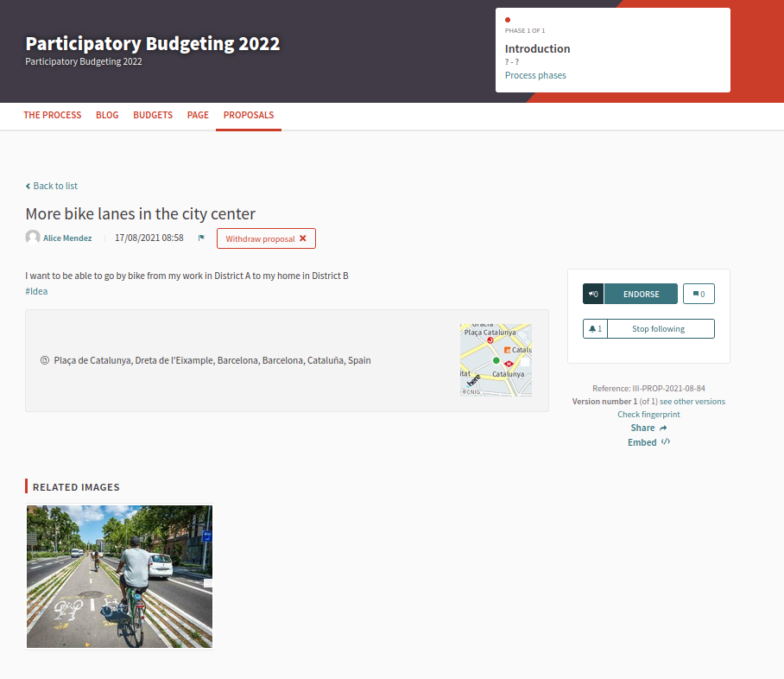
Task: Click the embed code icon
Action: pos(666,441)
